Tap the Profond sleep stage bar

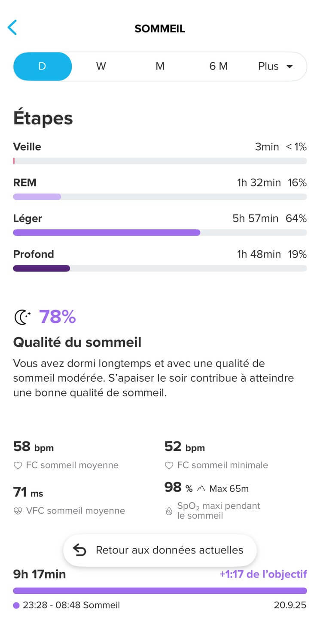[160, 268]
